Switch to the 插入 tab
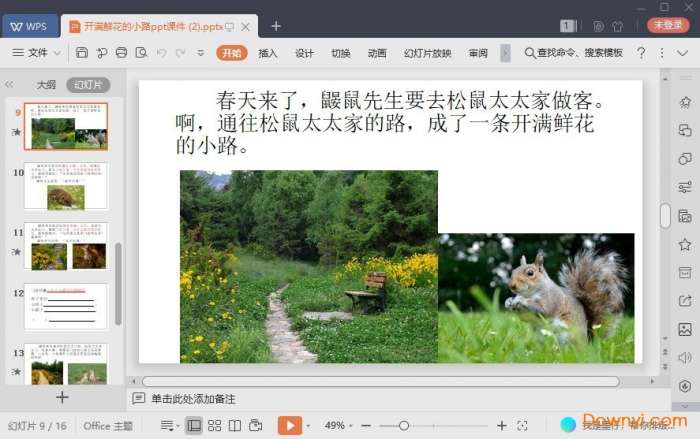Viewport: 700px width, 439px height. click(x=268, y=53)
